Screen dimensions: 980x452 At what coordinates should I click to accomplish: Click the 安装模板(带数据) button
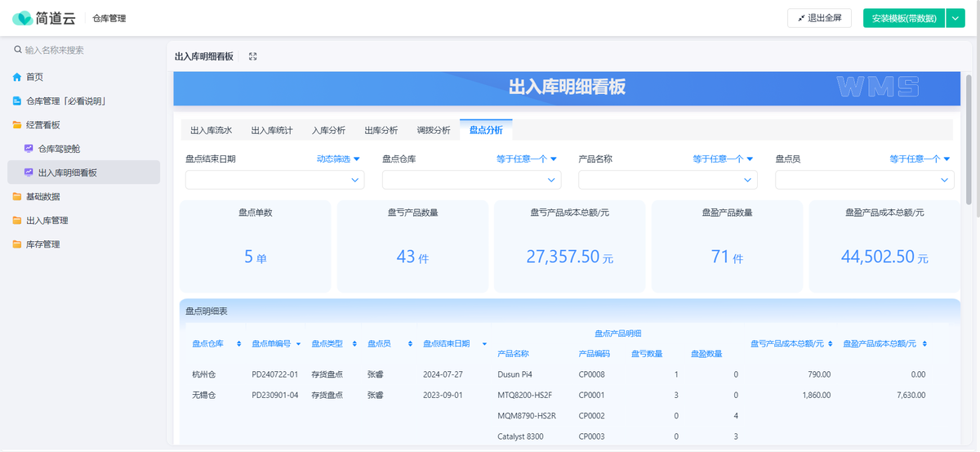(903, 18)
